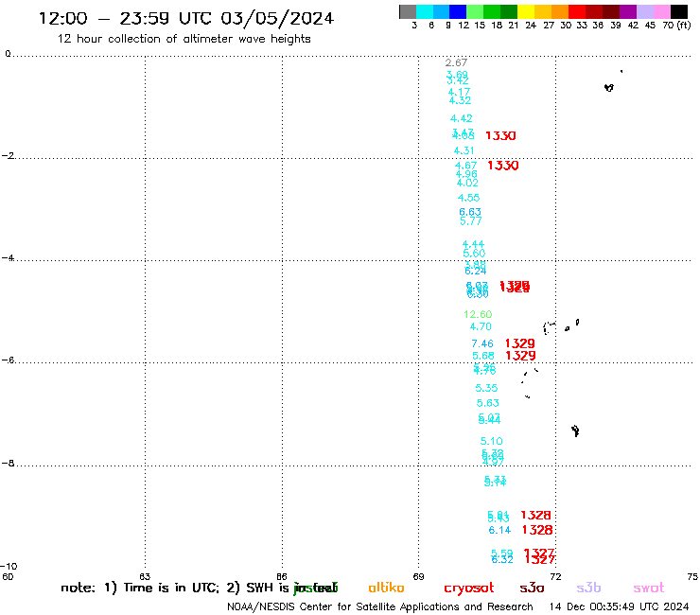Click the wave height value '5.77'
Screen dimensions: 700x615
click(471, 221)
